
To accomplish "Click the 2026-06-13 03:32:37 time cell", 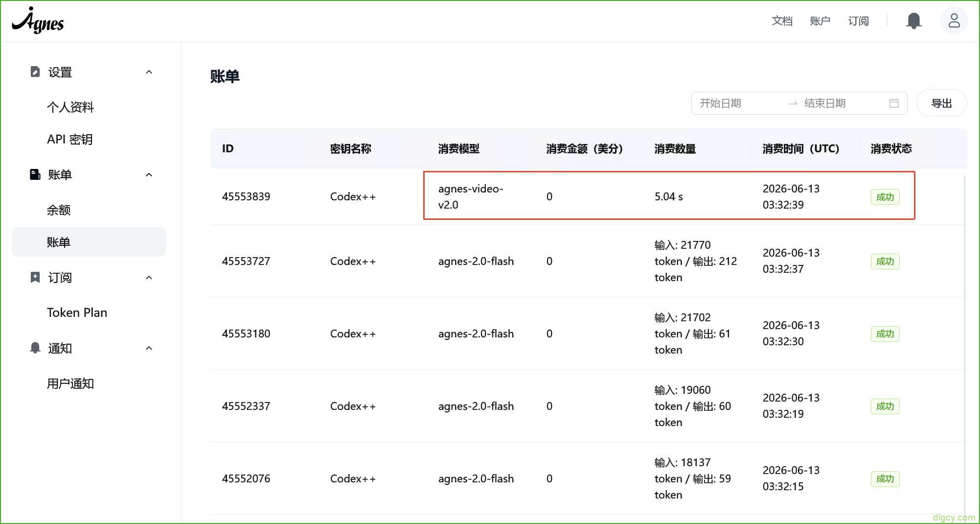I will click(x=791, y=261).
